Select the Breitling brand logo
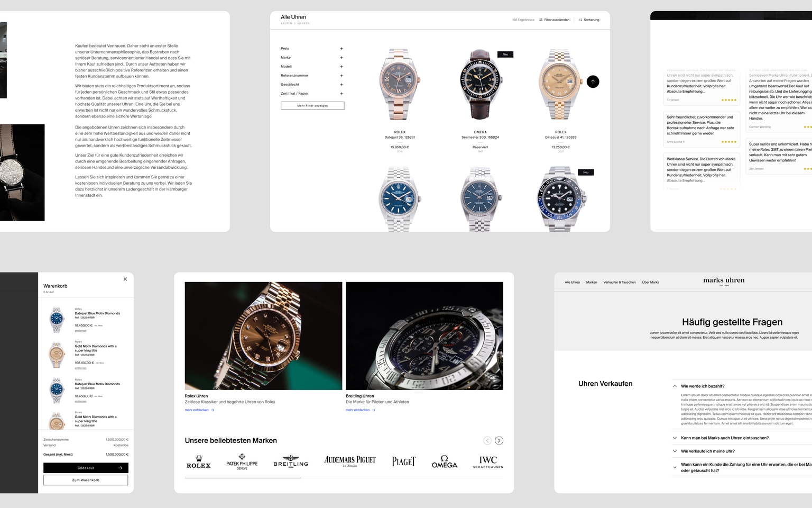This screenshot has height=508, width=812. (290, 462)
